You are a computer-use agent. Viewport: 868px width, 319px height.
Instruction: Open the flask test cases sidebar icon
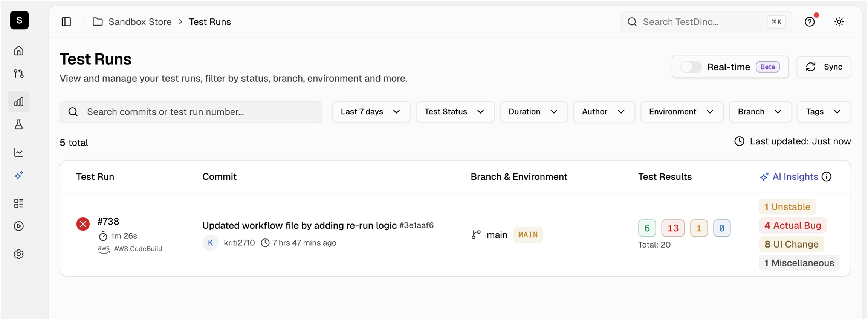tap(19, 125)
